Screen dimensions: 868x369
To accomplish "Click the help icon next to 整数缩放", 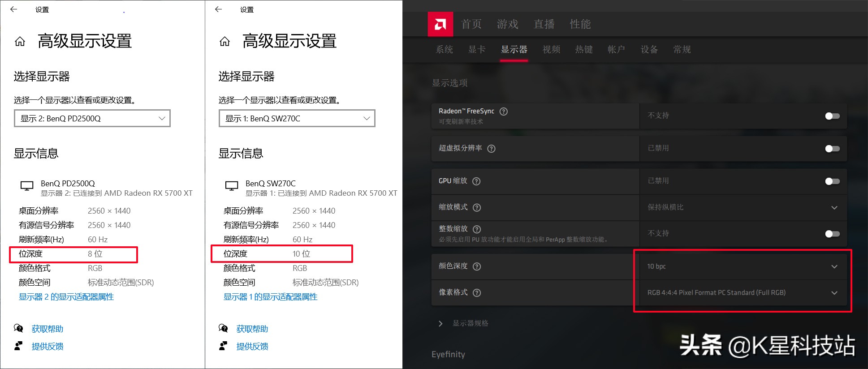I will coord(477,229).
